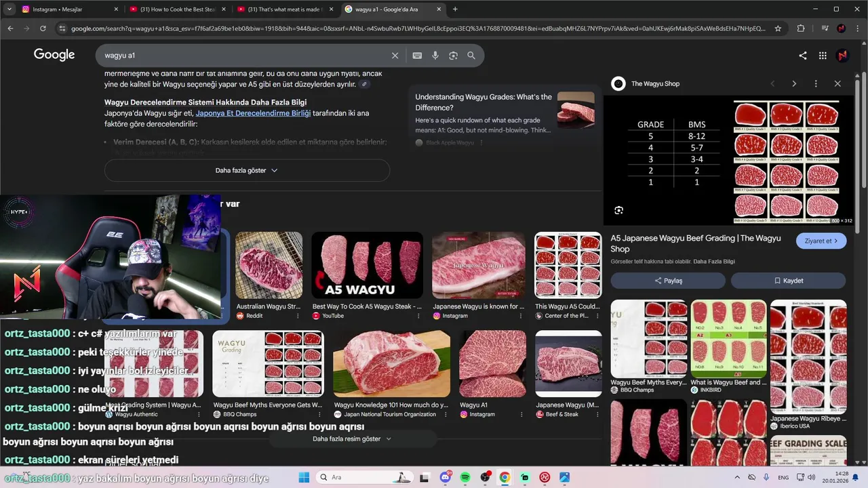Open the Google apps grid
The width and height of the screenshot is (868, 488).
[823, 56]
